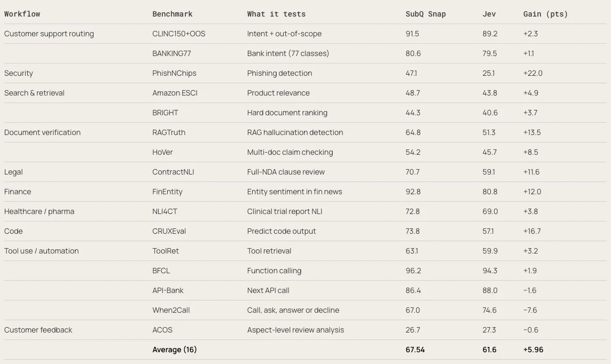Select the −7.6 gain for When2Call

pyautogui.click(x=530, y=310)
